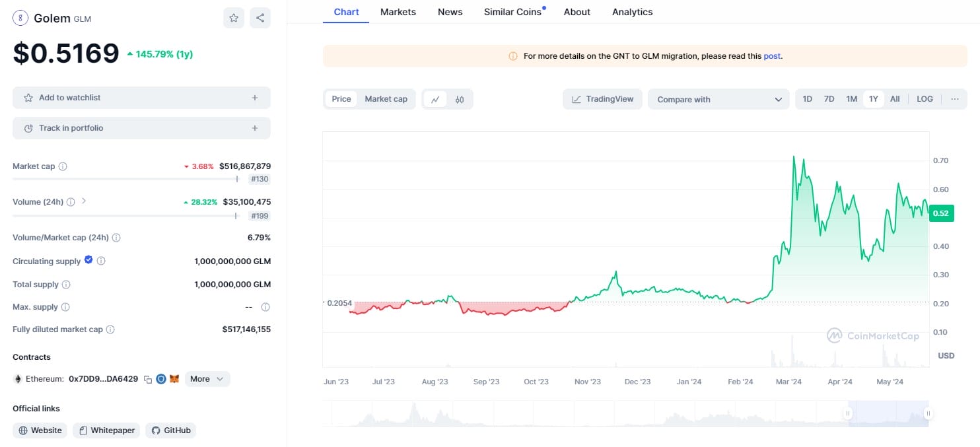Open the Similar Coins tab

tap(513, 12)
